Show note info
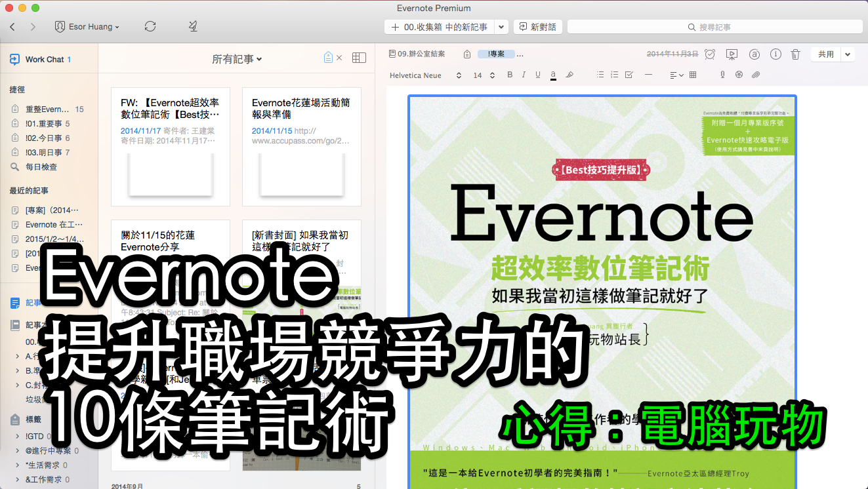 [x=775, y=54]
